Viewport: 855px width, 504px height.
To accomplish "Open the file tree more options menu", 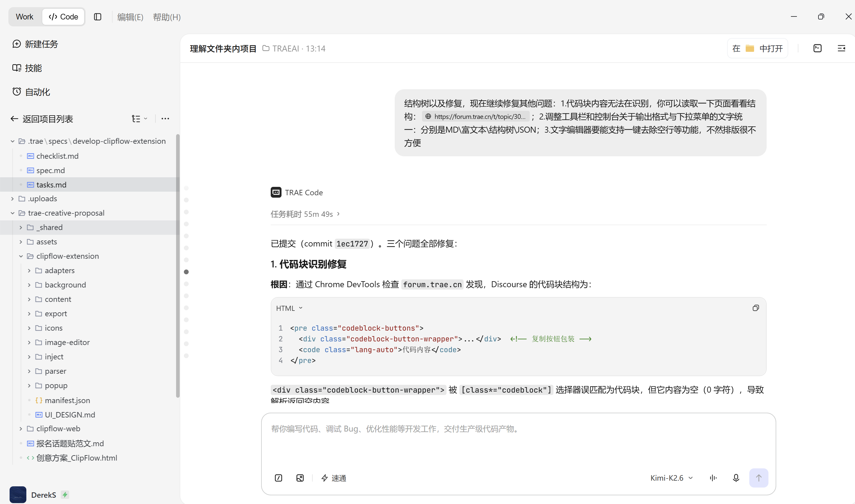I will click(x=165, y=119).
